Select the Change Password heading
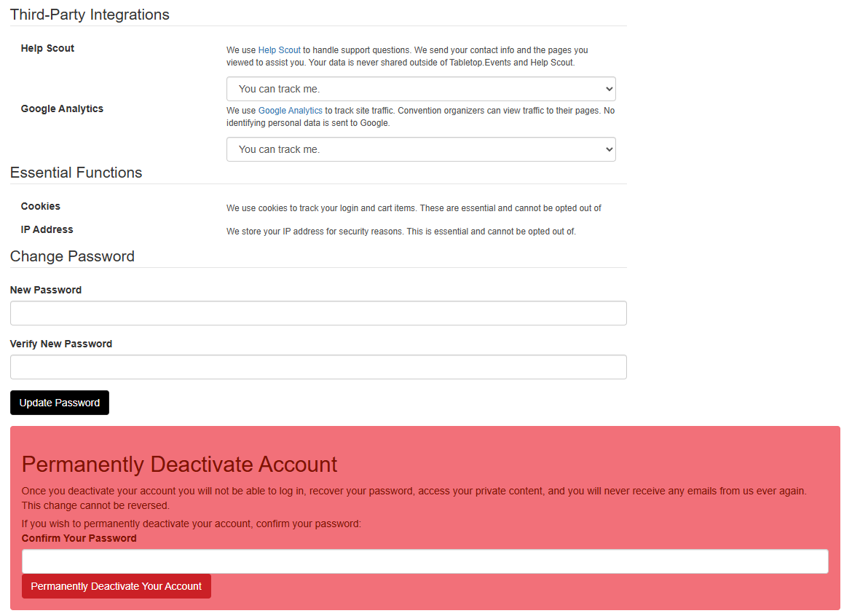The width and height of the screenshot is (852, 616). point(72,256)
